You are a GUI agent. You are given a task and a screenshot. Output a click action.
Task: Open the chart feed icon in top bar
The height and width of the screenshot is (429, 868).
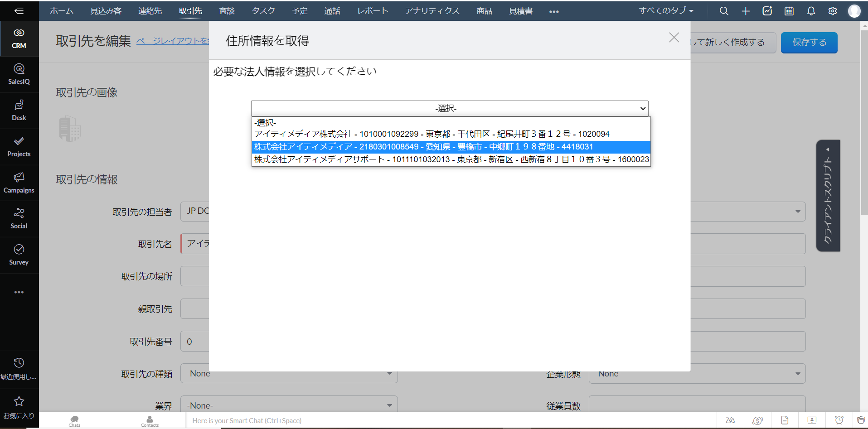(x=767, y=11)
